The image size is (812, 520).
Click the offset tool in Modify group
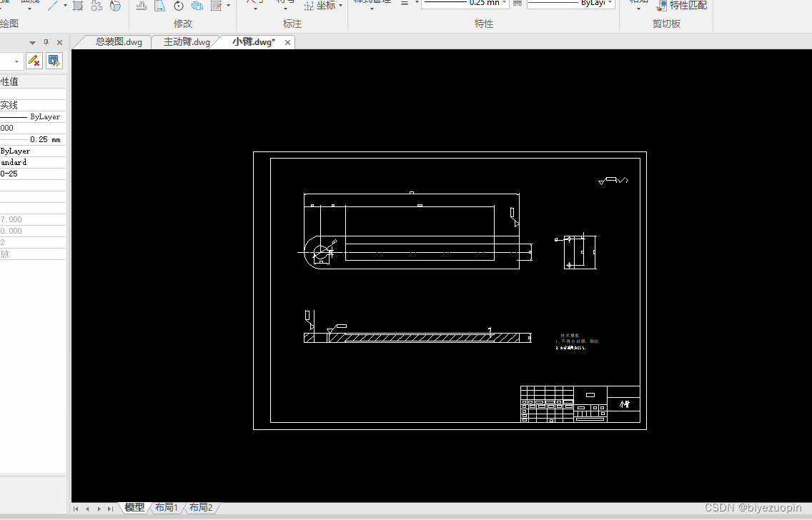[142, 6]
